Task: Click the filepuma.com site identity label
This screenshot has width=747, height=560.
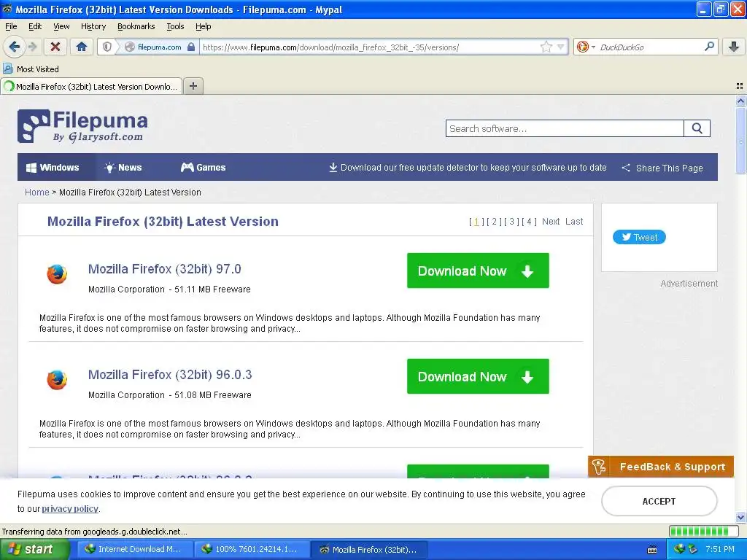Action: (159, 47)
